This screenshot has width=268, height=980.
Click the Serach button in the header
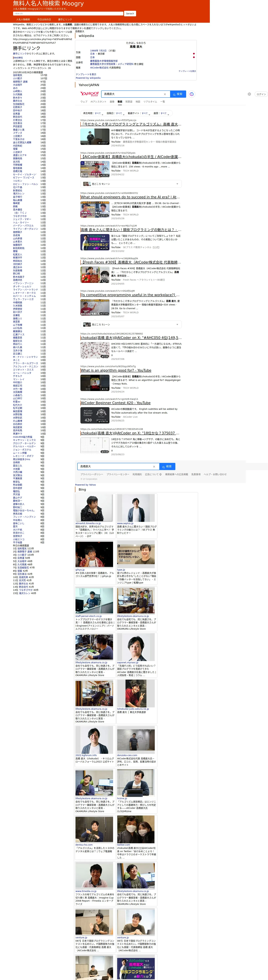point(130,14)
